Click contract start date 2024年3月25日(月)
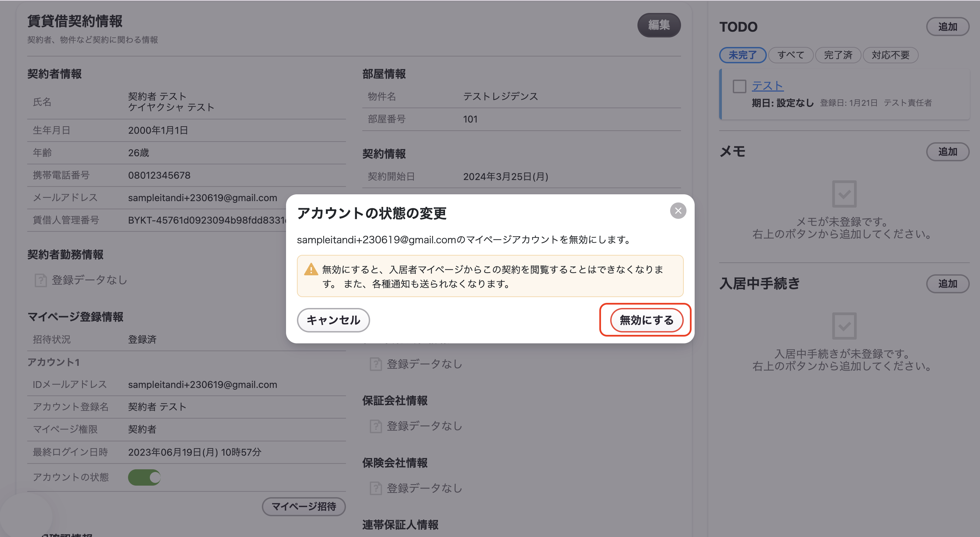Screen dimensions: 980x537 tap(505, 177)
